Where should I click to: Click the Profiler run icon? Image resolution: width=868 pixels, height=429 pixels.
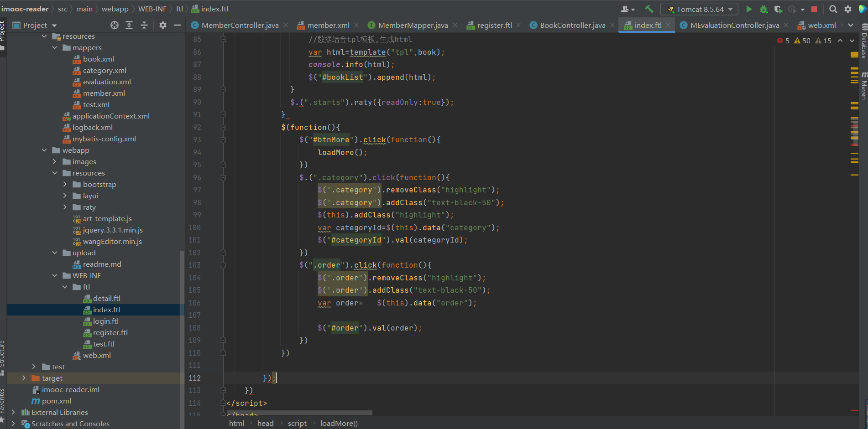click(793, 9)
